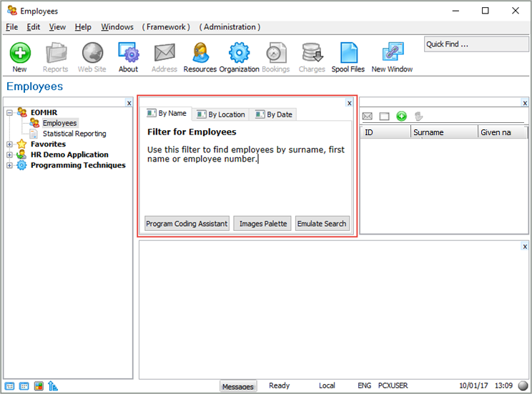
Task: Select Favorites in the tree
Action: click(48, 144)
